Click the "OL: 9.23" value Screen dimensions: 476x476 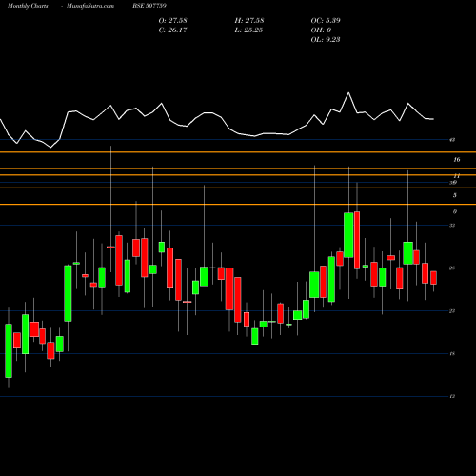tap(326, 40)
